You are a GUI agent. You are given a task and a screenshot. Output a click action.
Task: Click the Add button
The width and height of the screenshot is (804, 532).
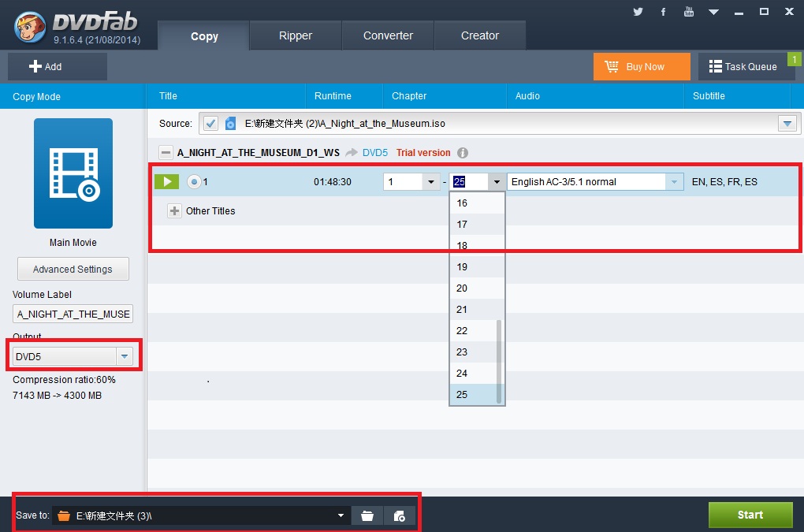57,67
